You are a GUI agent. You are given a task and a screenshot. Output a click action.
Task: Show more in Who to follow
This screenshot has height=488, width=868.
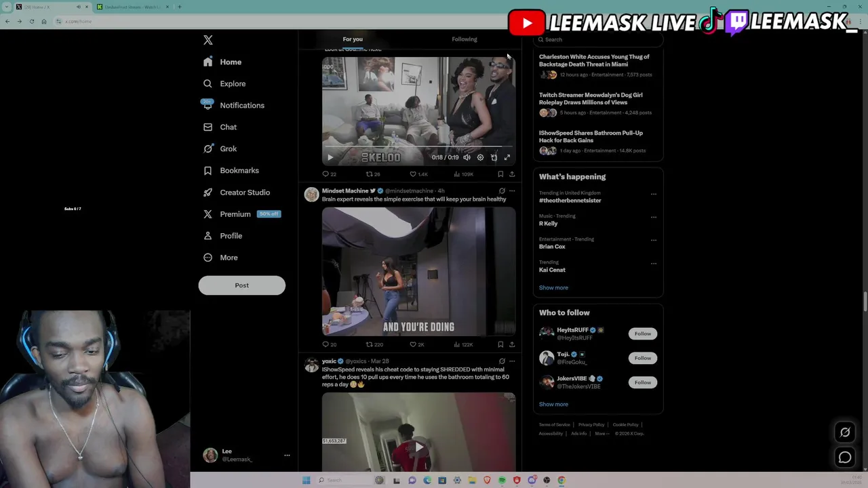click(553, 404)
